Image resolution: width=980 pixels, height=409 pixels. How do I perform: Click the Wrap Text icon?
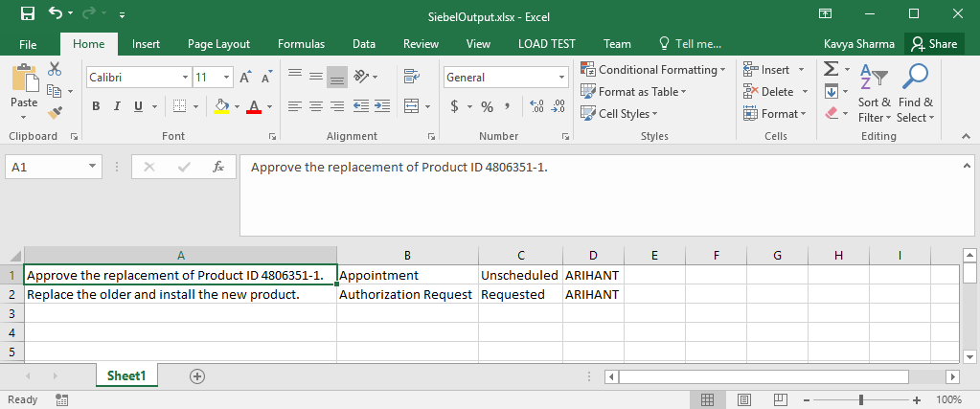(x=412, y=77)
